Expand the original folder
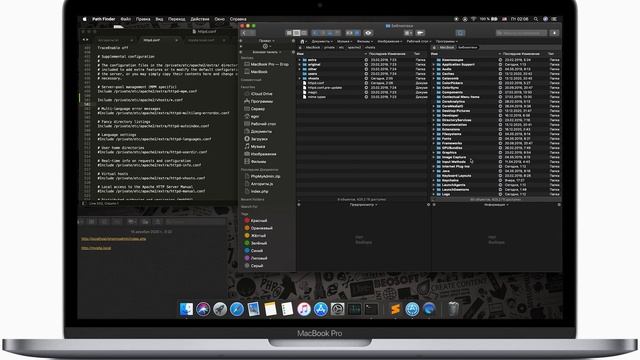 [299, 64]
